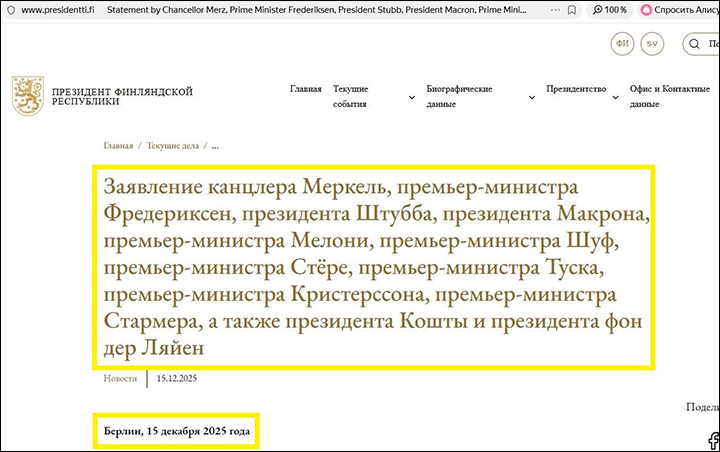The height and width of the screenshot is (452, 720).
Task: Open the Главная menu item in navigation
Action: pos(305,89)
